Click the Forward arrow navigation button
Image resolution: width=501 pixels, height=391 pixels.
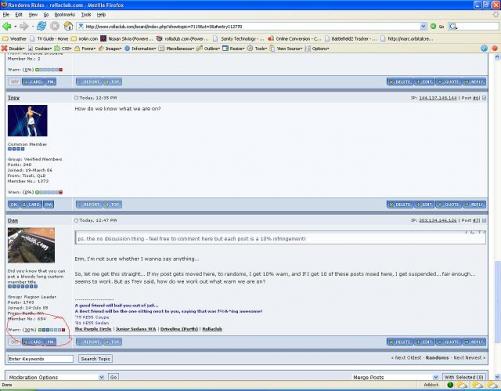pyautogui.click(x=24, y=26)
